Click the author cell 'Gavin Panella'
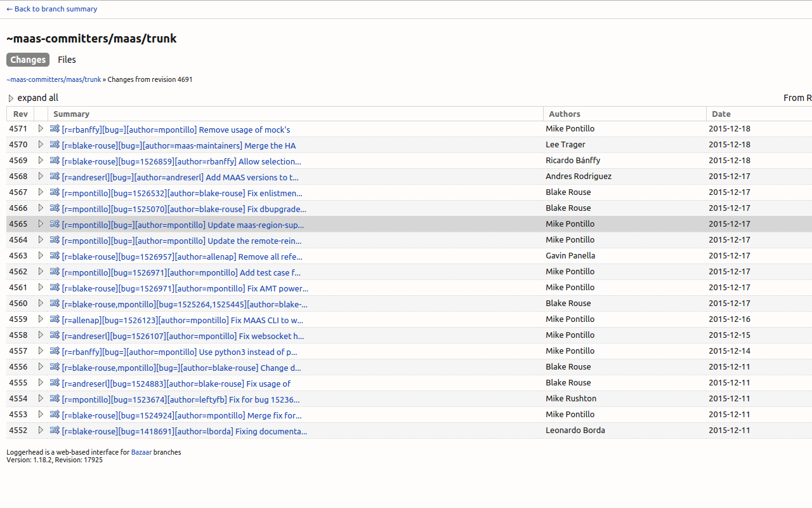This screenshot has height=508, width=812. pyautogui.click(x=570, y=255)
